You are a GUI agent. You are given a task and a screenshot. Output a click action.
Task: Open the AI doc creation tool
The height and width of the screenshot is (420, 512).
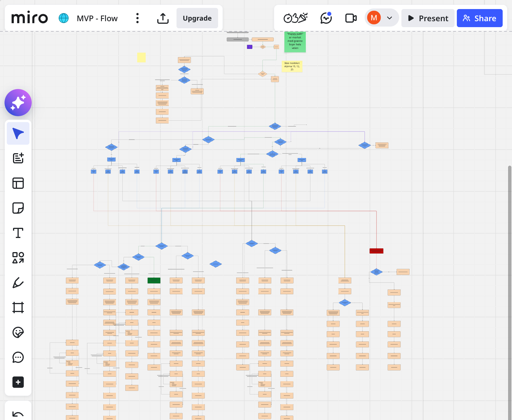click(18, 158)
